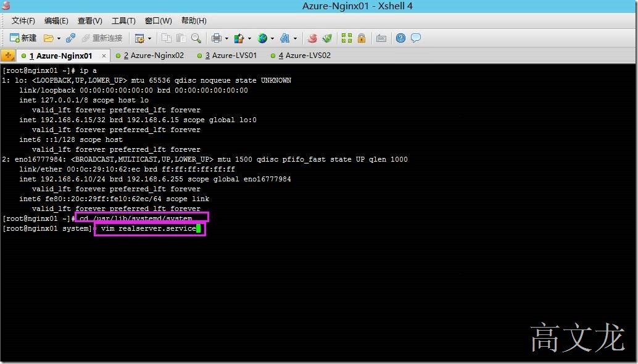638x364 pixels.
Task: Open the help question mark icon
Action: pyautogui.click(x=401, y=38)
